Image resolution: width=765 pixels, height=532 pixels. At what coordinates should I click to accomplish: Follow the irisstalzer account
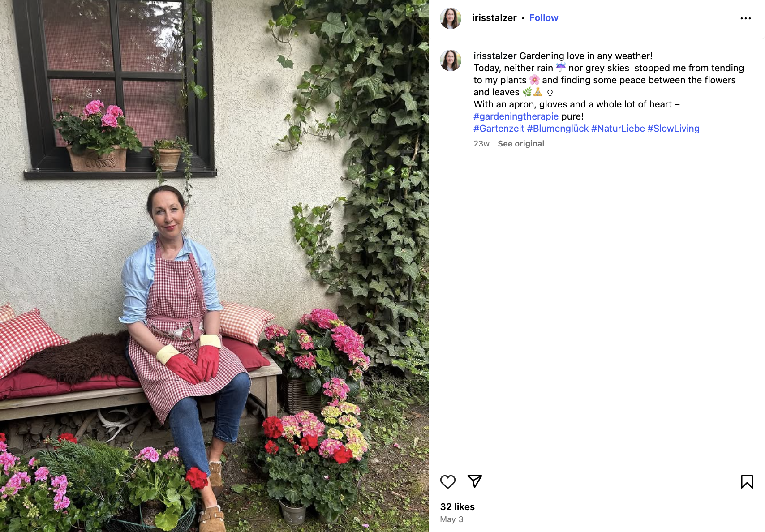tap(543, 18)
